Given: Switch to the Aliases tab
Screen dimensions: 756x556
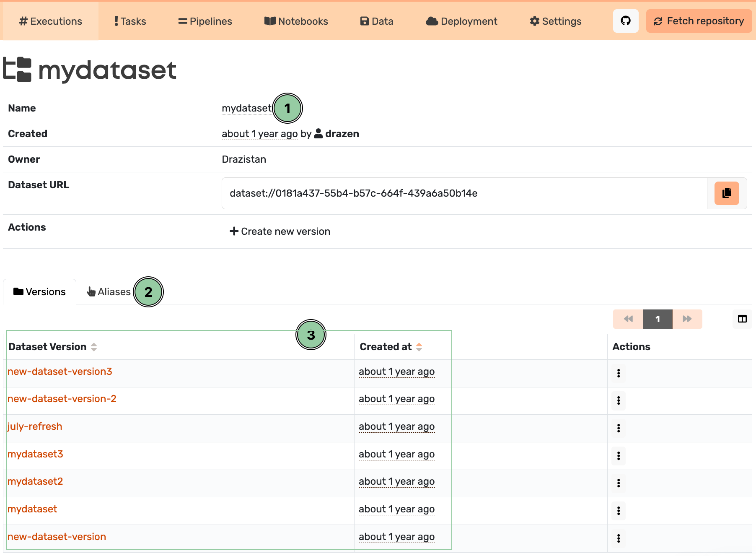Looking at the screenshot, I should (109, 292).
